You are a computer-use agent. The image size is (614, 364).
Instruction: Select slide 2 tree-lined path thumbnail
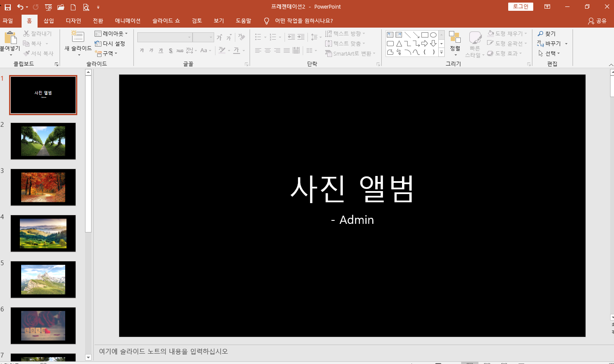coord(43,141)
